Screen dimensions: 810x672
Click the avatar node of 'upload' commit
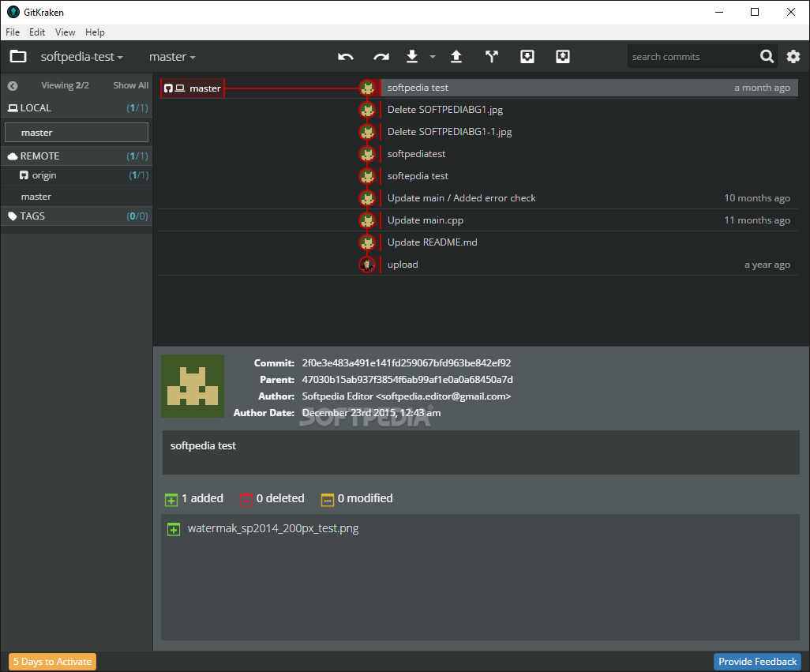tap(367, 265)
